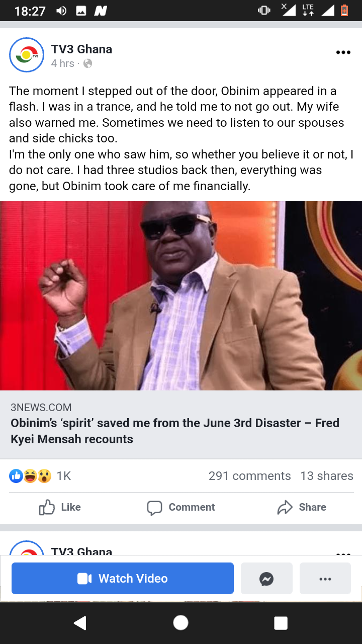Screen dimensions: 362x644
Task: Tap Android home circle button
Action: pyautogui.click(x=180, y=623)
